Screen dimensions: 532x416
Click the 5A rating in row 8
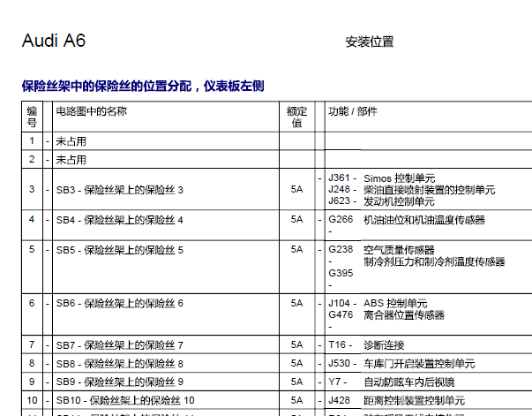[296, 363]
